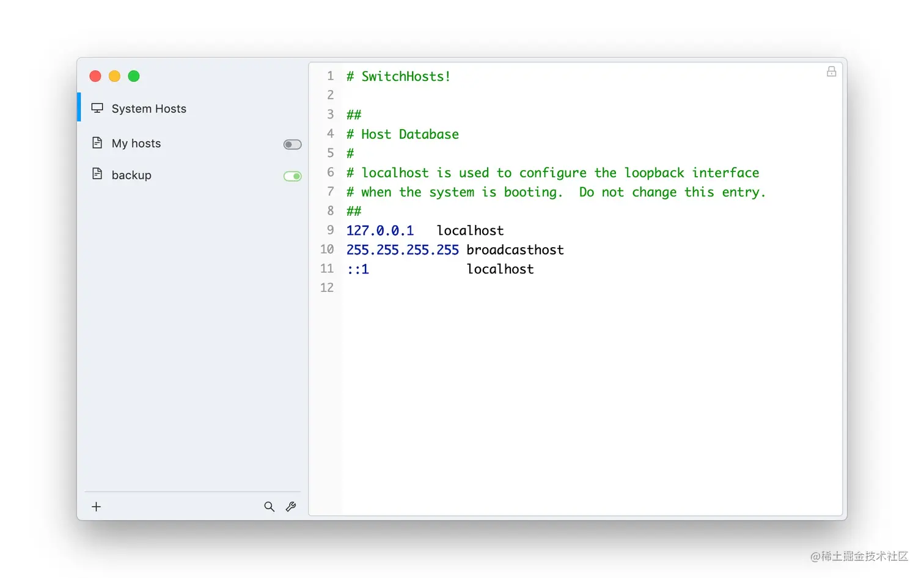Open search with the magnifier icon

pyautogui.click(x=269, y=506)
